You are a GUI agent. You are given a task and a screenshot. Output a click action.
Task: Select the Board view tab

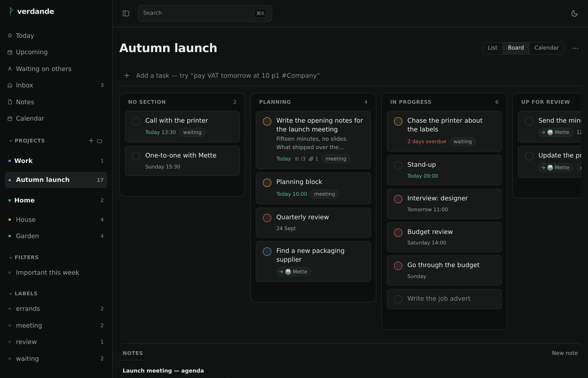(516, 48)
